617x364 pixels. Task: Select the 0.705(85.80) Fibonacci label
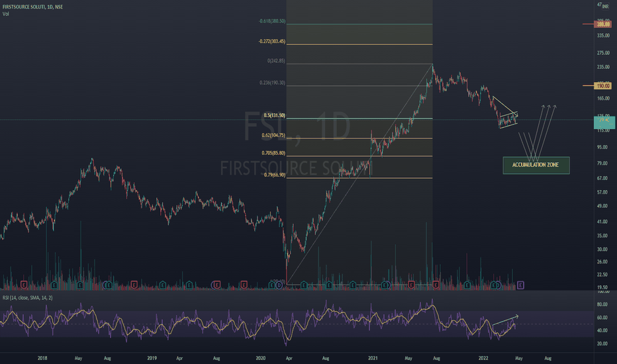(x=273, y=153)
